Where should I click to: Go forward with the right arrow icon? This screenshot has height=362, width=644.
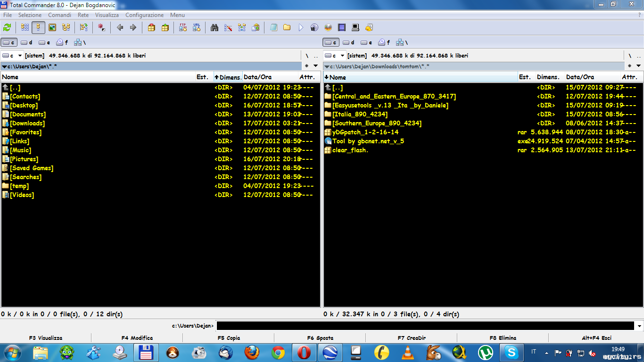[x=133, y=28]
